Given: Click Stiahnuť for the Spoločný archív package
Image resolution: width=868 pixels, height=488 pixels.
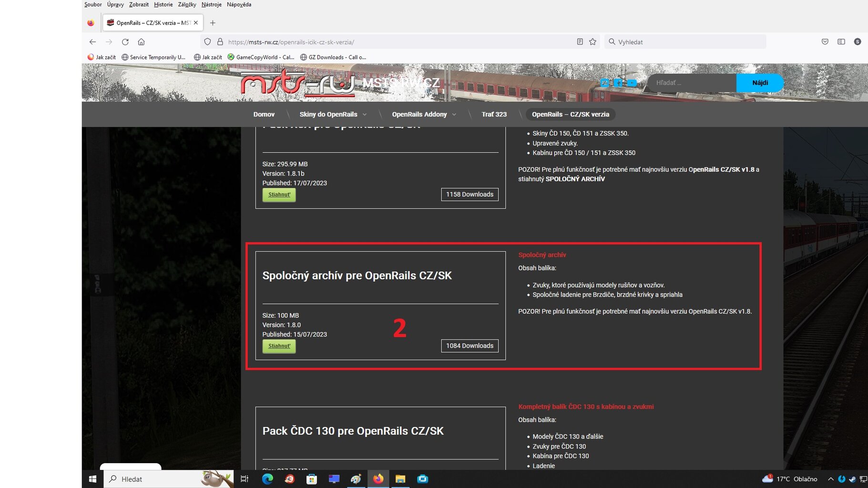Looking at the screenshot, I should (x=279, y=346).
